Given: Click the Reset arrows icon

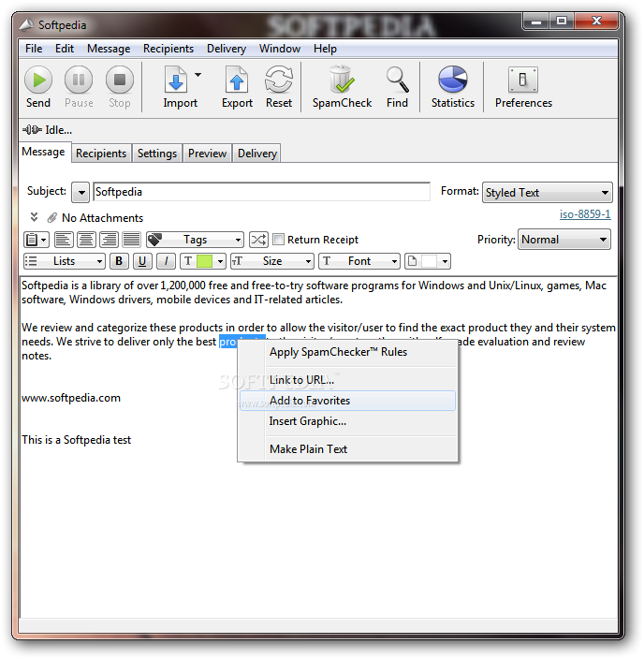Looking at the screenshot, I should click(x=279, y=80).
